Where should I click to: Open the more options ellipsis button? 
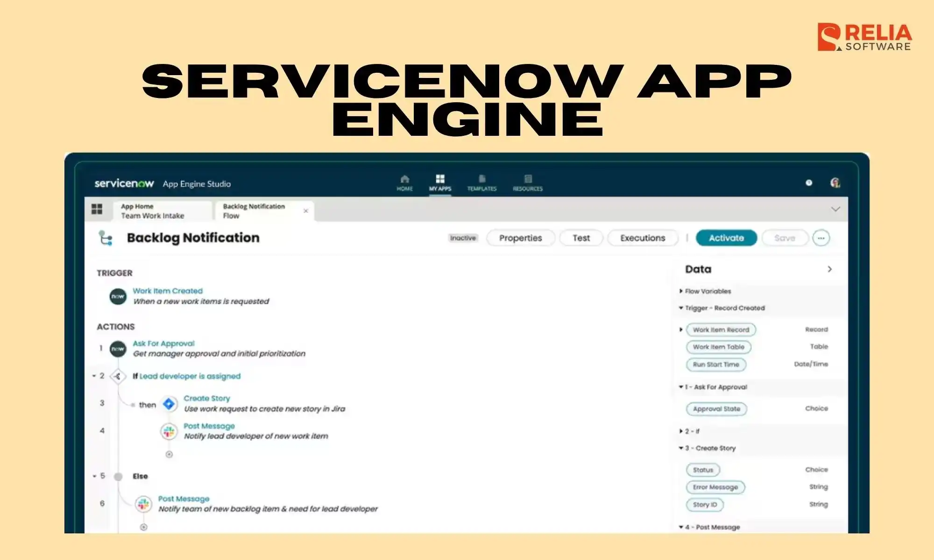click(x=821, y=238)
